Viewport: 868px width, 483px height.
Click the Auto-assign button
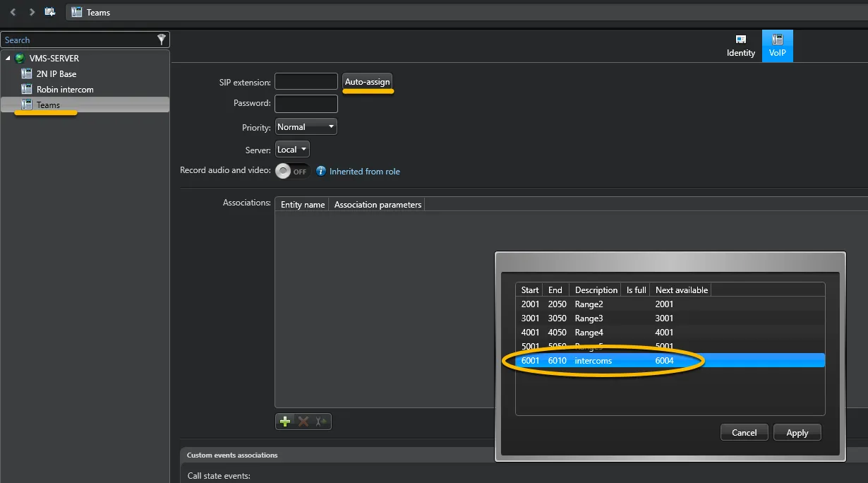point(367,82)
